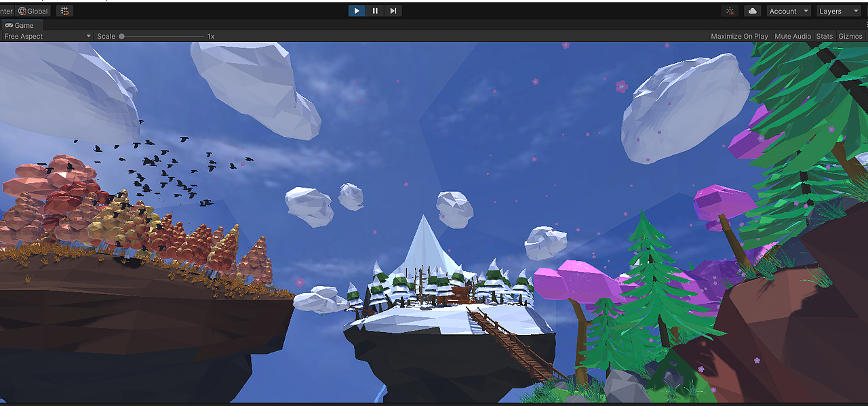Click the 1x scale value label
This screenshot has width=868, height=406.
pos(211,36)
